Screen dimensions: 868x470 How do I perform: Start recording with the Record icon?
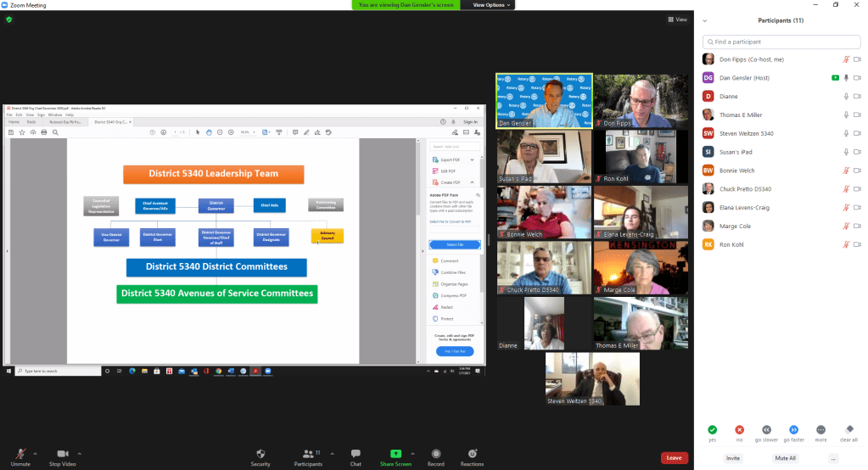[x=436, y=454]
